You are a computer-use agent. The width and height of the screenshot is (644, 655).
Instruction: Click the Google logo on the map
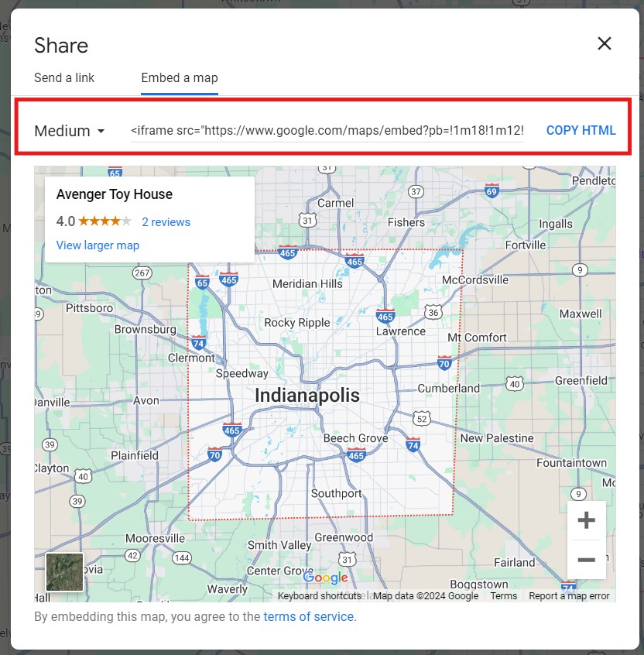point(325,578)
